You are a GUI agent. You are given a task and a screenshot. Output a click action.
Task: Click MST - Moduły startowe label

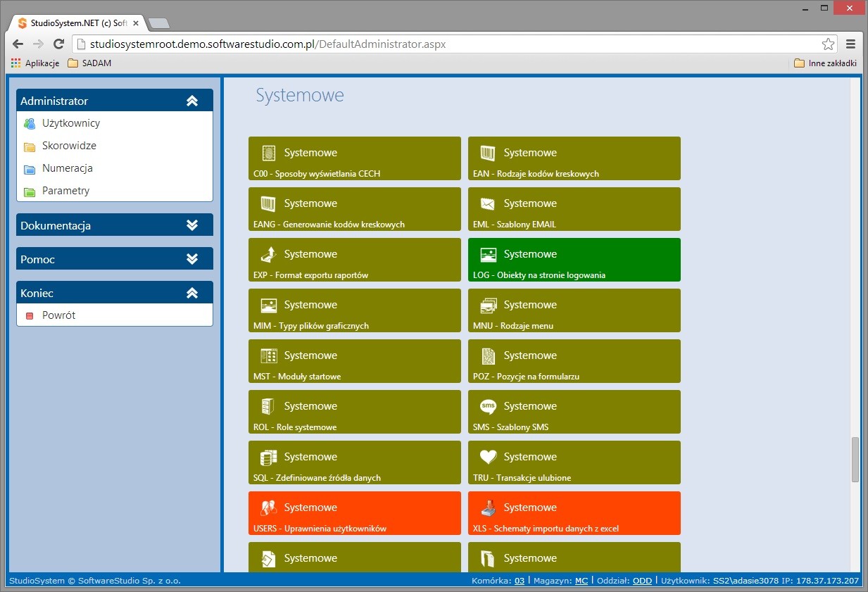pos(297,377)
